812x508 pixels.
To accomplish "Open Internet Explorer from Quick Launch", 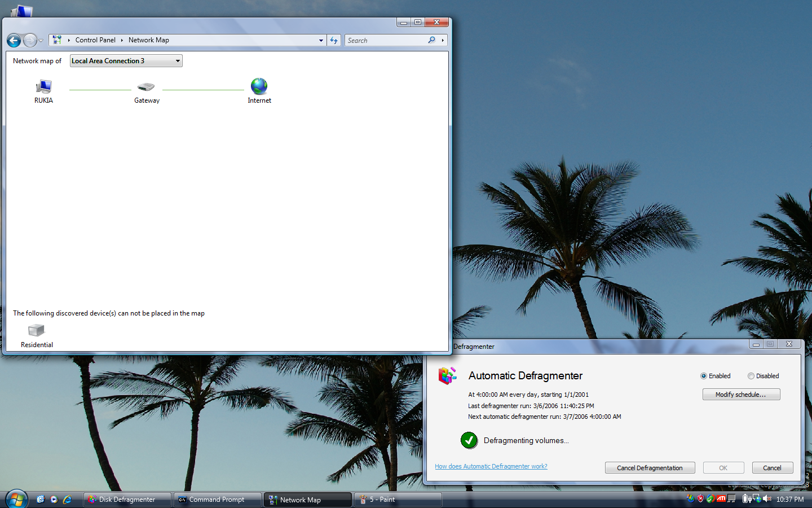I will click(x=67, y=500).
